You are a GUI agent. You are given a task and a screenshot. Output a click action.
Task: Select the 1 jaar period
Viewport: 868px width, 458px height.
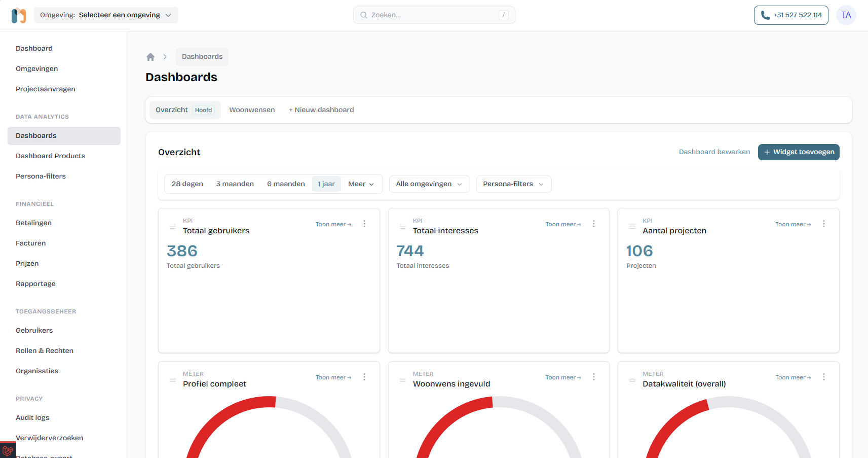(x=326, y=184)
